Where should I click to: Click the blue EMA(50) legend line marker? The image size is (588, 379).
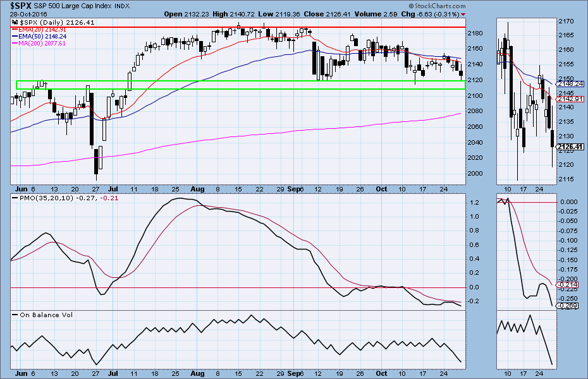point(16,37)
